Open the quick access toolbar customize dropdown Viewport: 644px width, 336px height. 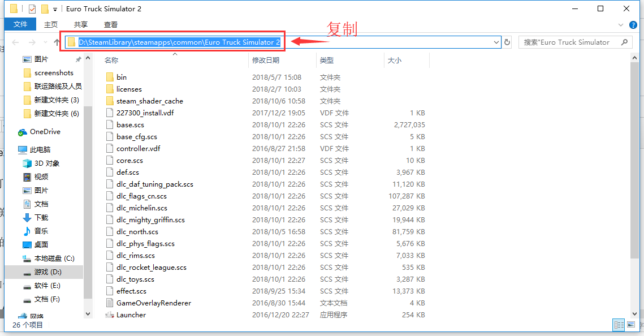[x=55, y=9]
